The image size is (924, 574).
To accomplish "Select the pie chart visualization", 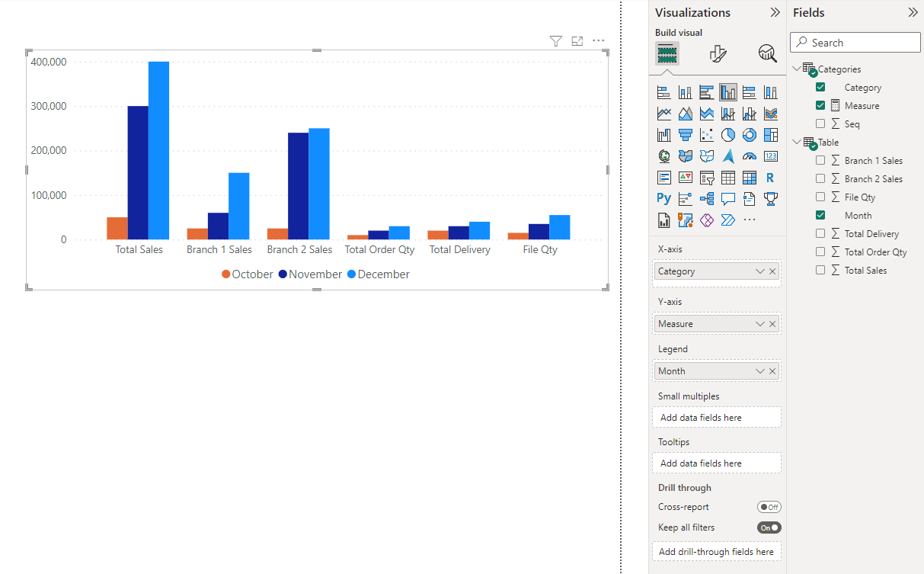I will 727,134.
